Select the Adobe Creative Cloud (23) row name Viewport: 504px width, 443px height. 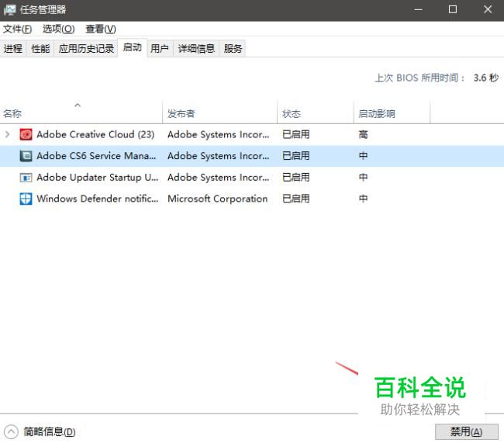click(95, 134)
